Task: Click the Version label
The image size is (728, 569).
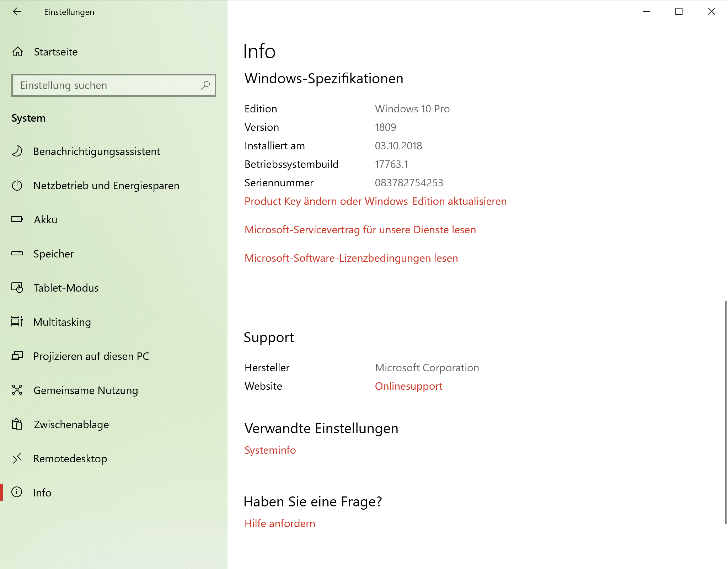Action: tap(262, 127)
